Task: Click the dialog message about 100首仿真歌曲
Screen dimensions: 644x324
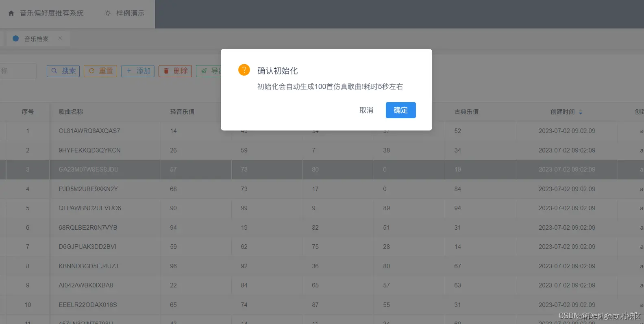Action: (330, 87)
